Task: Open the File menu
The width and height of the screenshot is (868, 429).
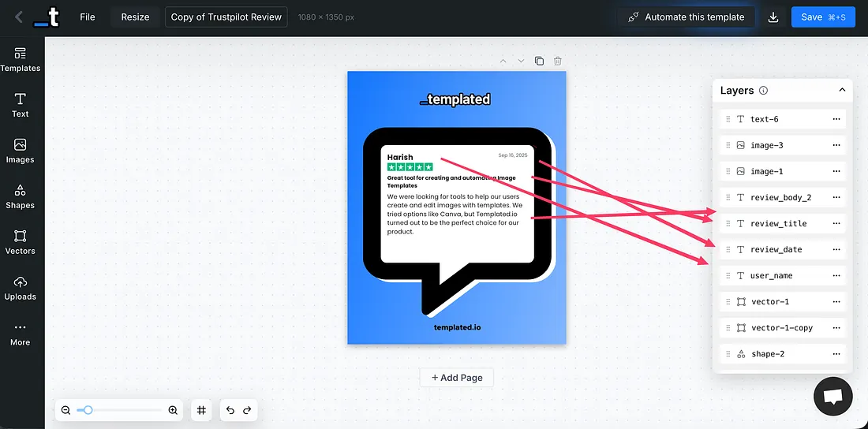Action: coord(88,17)
